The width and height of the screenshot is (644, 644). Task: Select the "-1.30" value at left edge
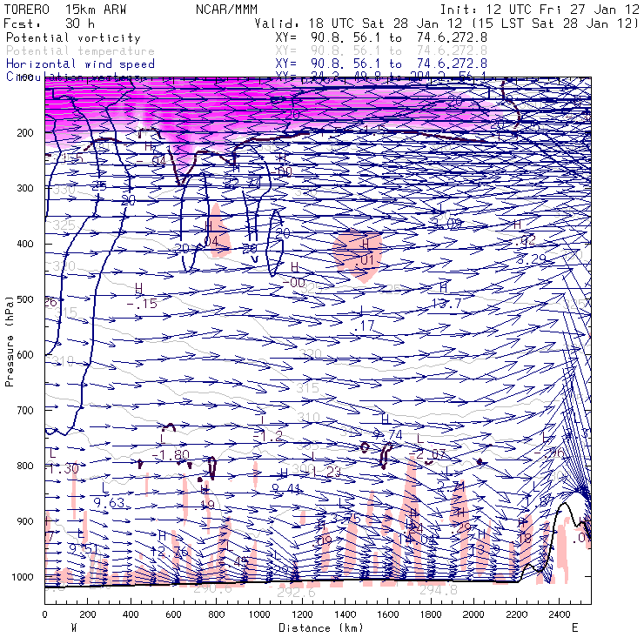63,468
